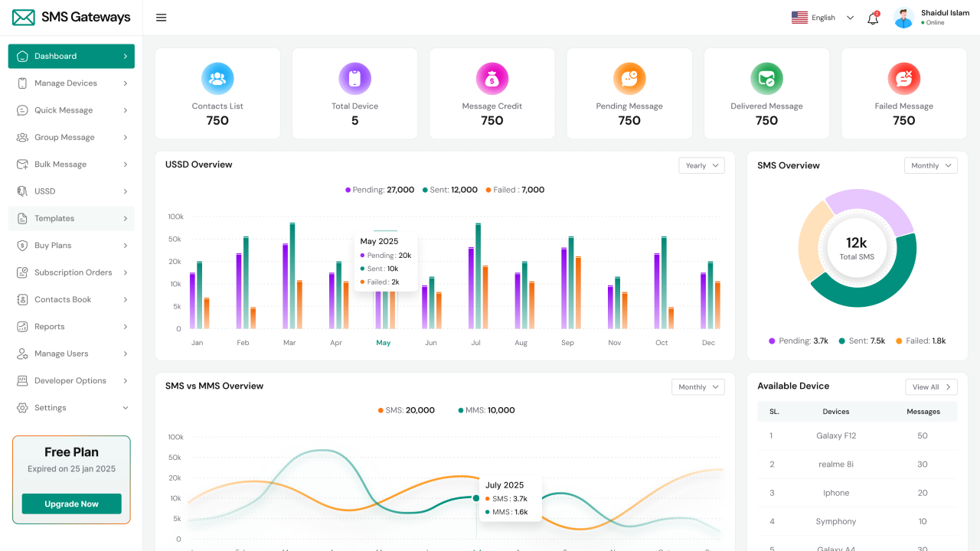The height and width of the screenshot is (551, 980).
Task: Click the notification bell icon
Action: (x=872, y=18)
